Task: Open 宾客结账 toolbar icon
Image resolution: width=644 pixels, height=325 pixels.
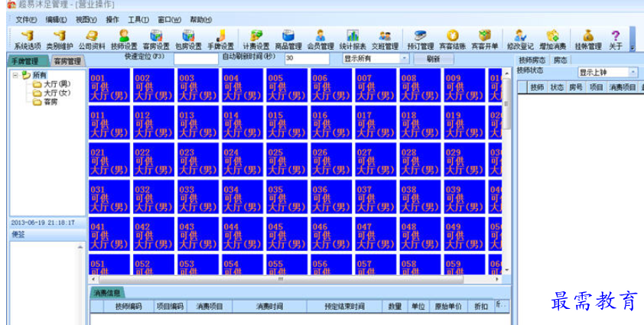Action: click(452, 41)
